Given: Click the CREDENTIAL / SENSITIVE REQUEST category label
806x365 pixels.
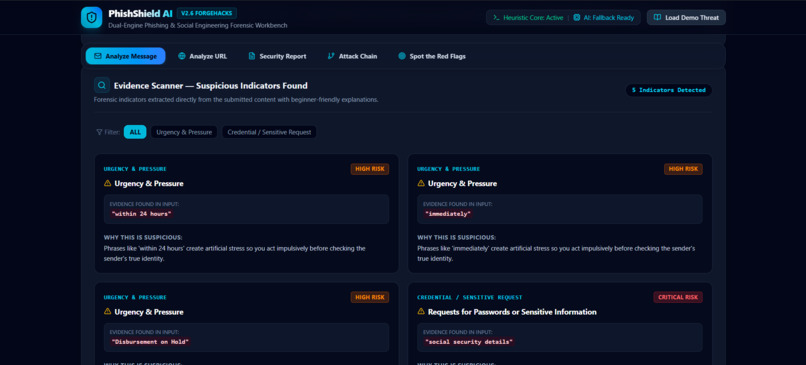Looking at the screenshot, I should [x=470, y=297].
